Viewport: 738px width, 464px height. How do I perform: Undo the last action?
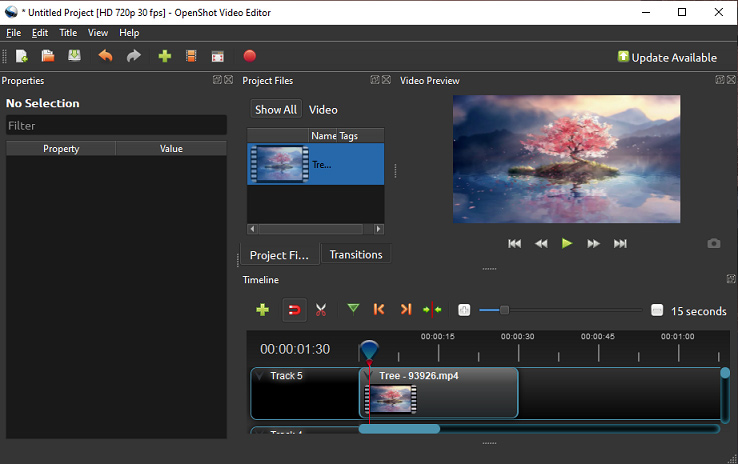pos(105,56)
